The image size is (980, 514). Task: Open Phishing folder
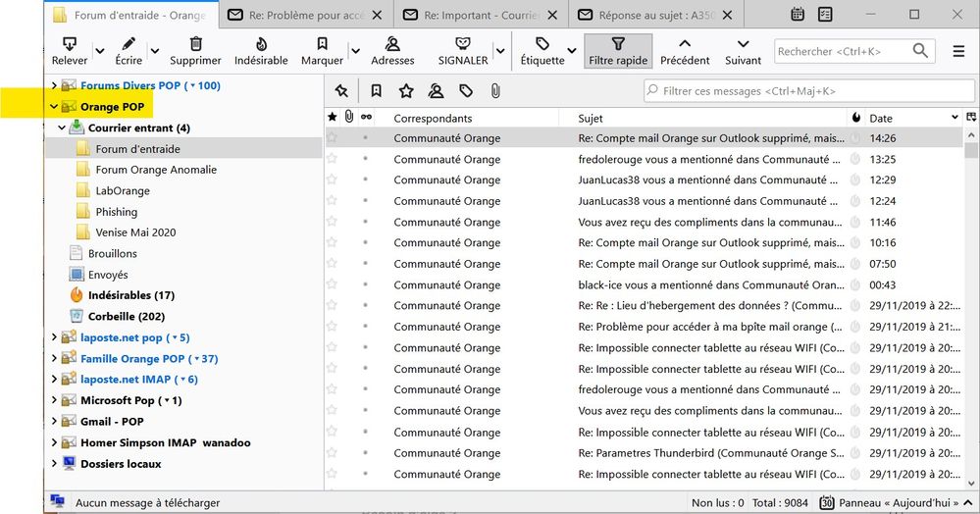(x=117, y=211)
